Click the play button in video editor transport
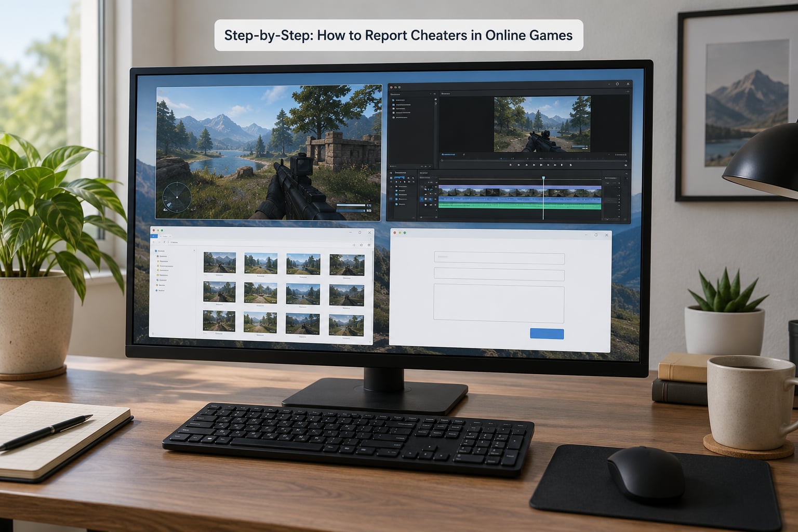The height and width of the screenshot is (532, 798). click(x=541, y=165)
